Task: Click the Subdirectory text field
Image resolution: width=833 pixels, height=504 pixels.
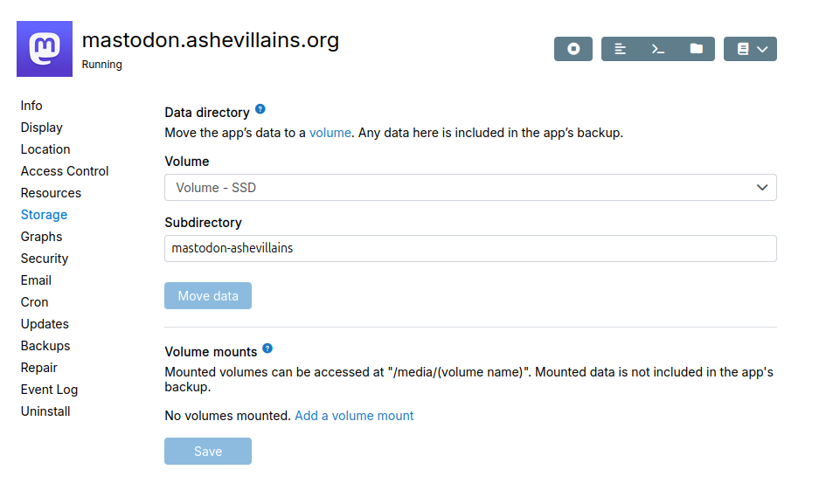Action: pos(470,248)
